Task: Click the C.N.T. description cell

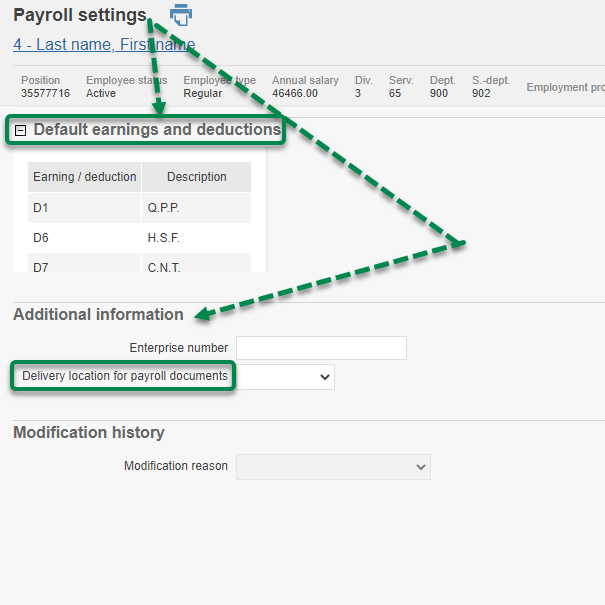Action: coord(164,266)
